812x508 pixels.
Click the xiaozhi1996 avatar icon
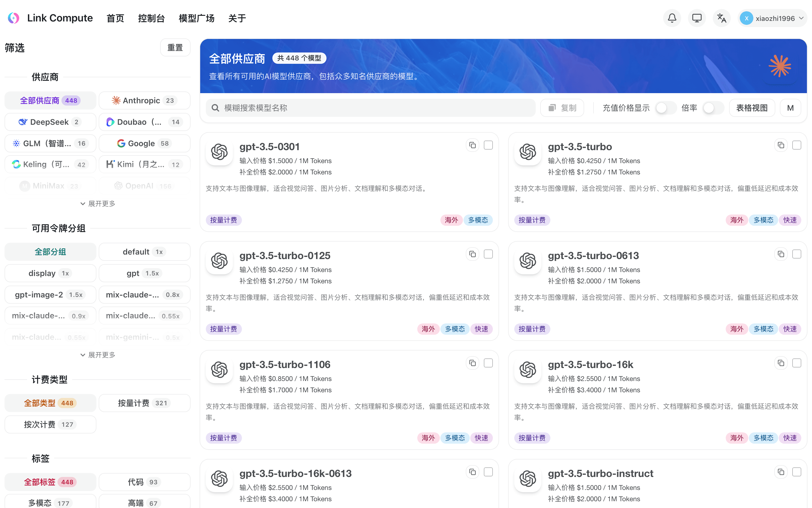pos(746,18)
